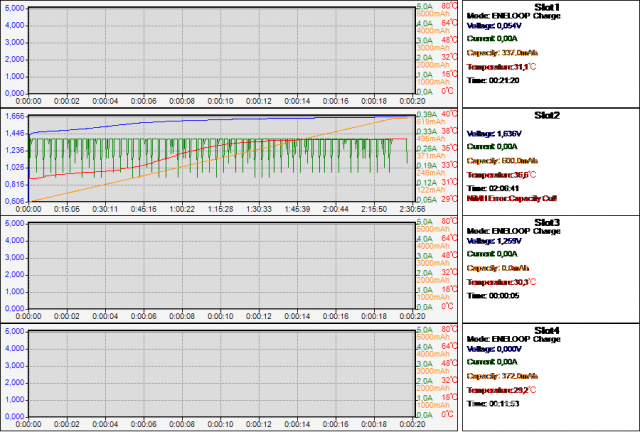
Task: Click the 0.39A current axis label
Action: (427, 114)
